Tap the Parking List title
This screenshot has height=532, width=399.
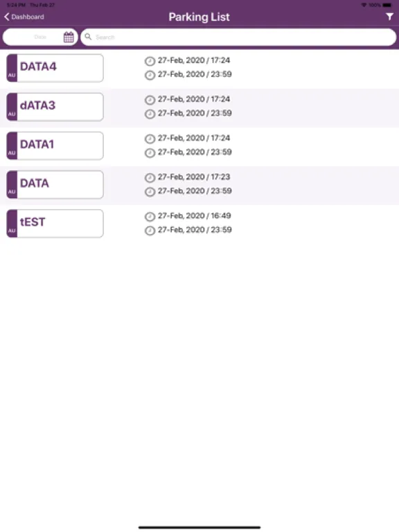click(199, 17)
